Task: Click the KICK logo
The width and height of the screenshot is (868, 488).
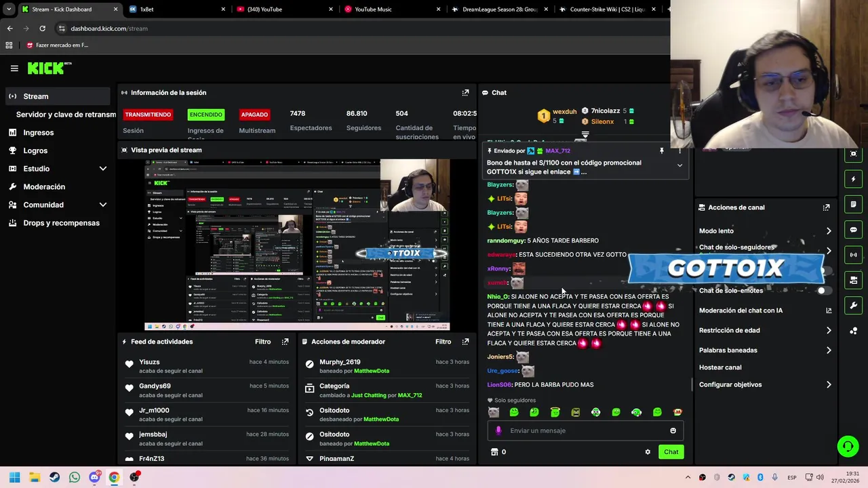Action: pyautogui.click(x=49, y=68)
